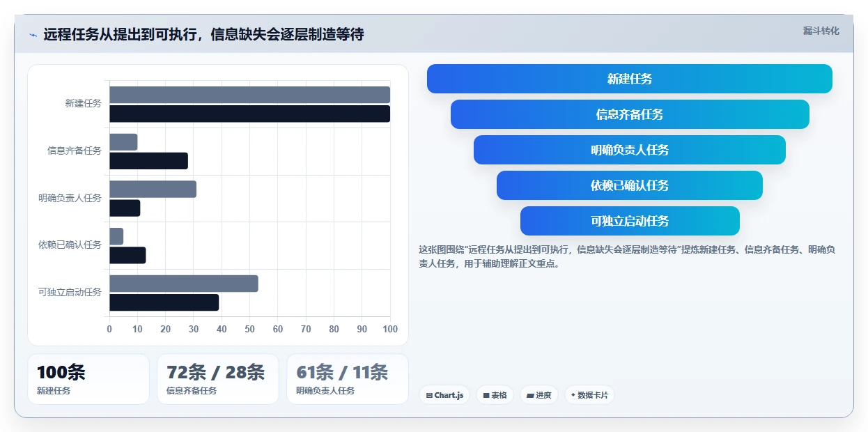Screen dimensions: 868x432
Task: Click the gray bar for 依赖已确认任务
Action: (x=116, y=236)
